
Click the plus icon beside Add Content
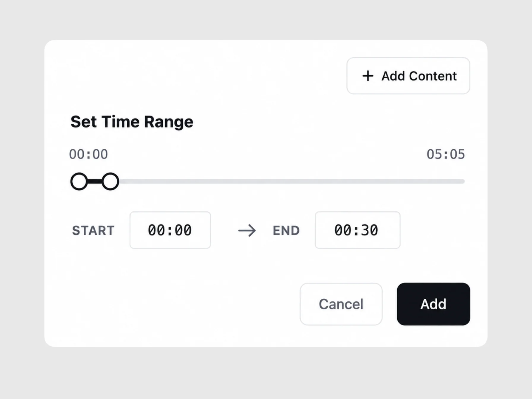(x=368, y=76)
